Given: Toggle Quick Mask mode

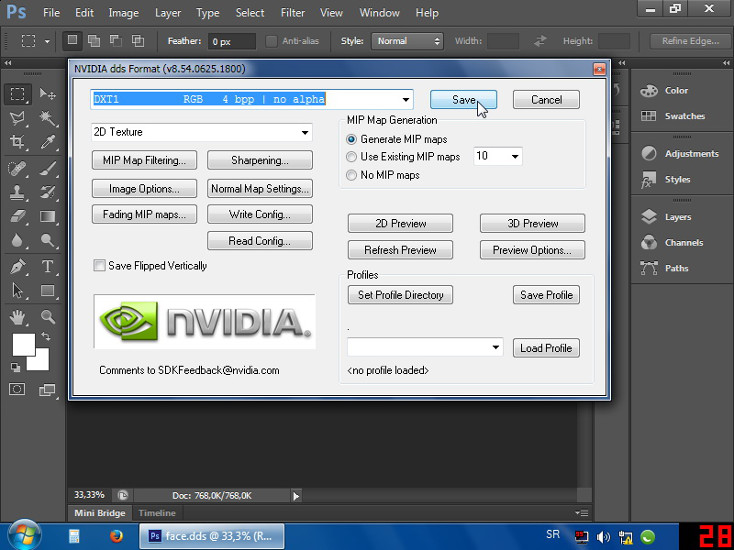Looking at the screenshot, I should point(17,389).
